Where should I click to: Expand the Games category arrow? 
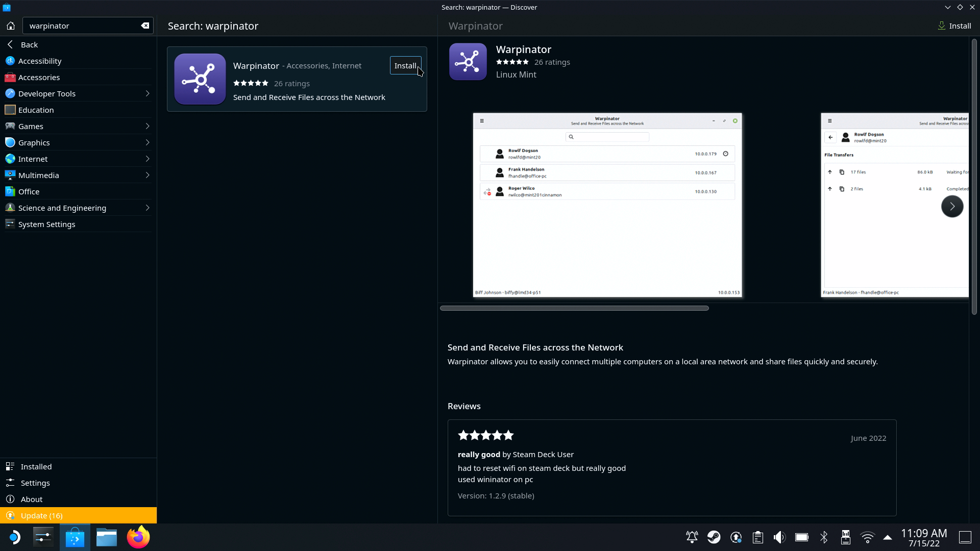(x=147, y=126)
